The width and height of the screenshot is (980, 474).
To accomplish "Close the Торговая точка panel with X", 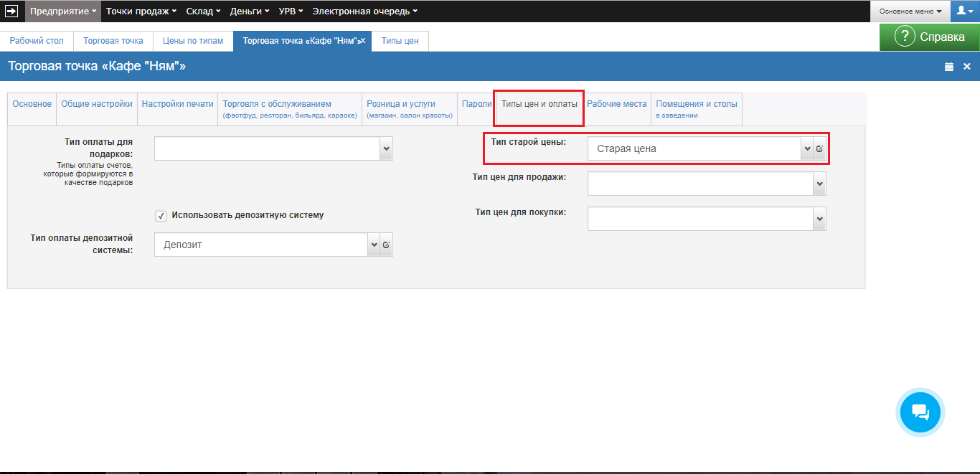I will coord(966,67).
